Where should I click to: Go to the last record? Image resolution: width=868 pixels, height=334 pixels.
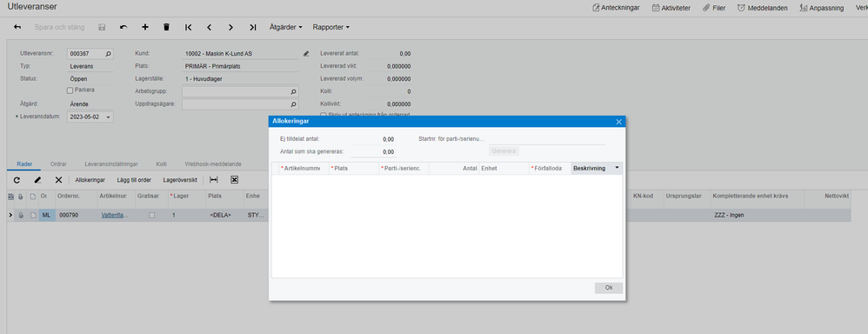(x=252, y=27)
